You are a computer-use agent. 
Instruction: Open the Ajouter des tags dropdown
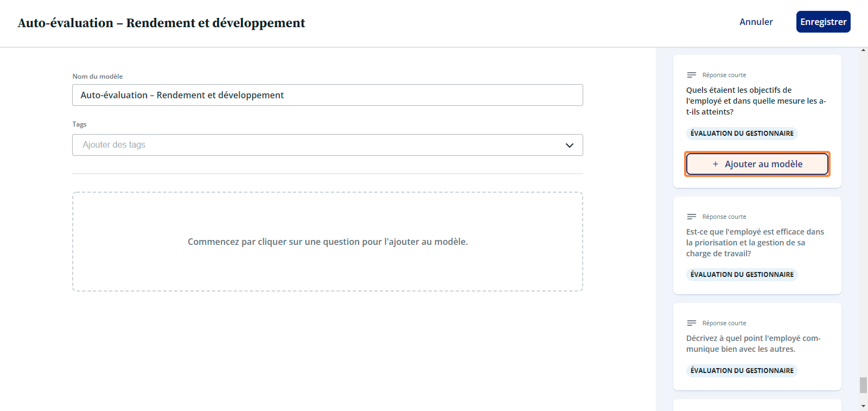click(327, 145)
